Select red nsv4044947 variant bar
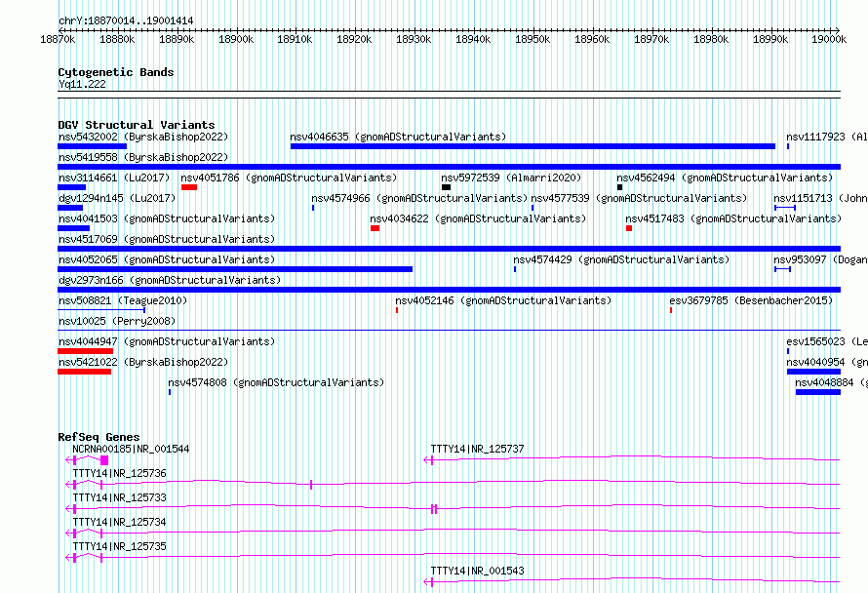The height and width of the screenshot is (593, 868). (x=85, y=351)
